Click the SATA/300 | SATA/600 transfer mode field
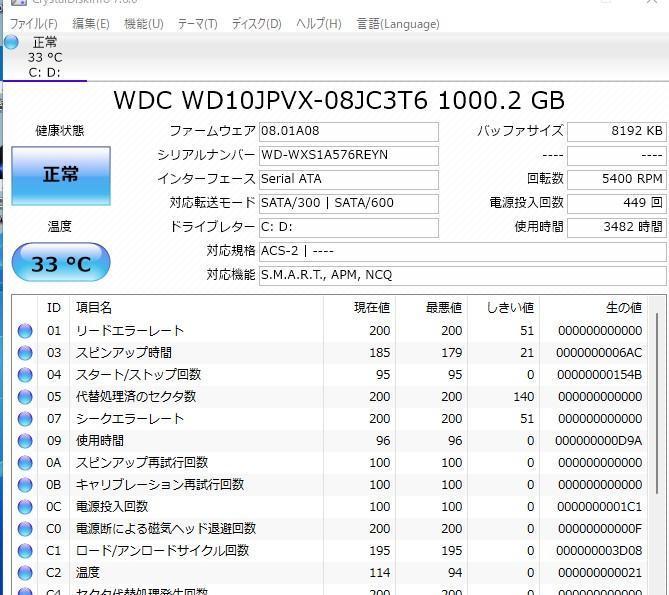 click(x=349, y=203)
